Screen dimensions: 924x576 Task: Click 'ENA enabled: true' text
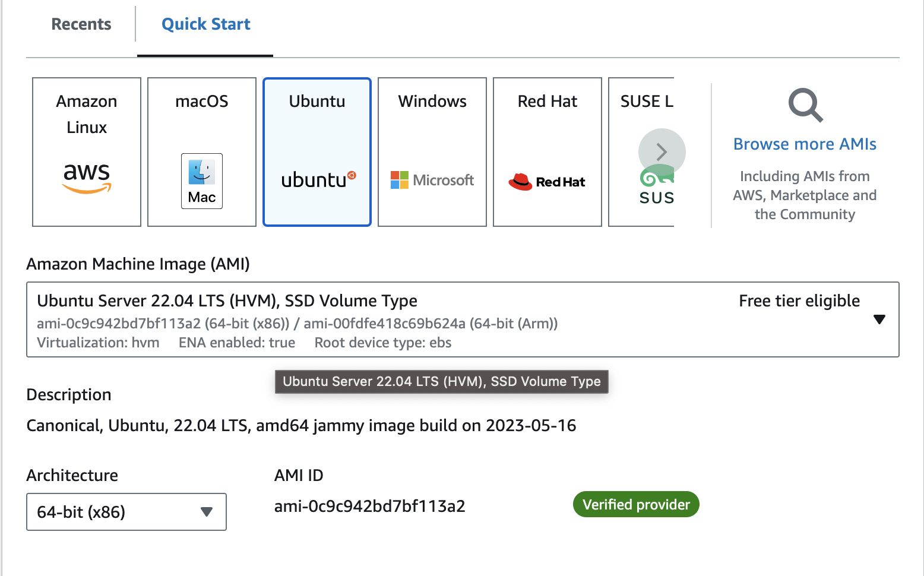(x=237, y=343)
